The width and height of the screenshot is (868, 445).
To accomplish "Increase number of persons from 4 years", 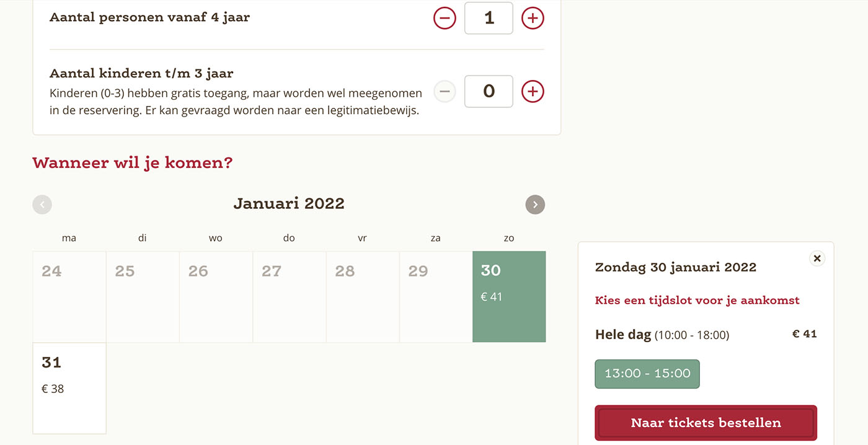I will 533,19.
